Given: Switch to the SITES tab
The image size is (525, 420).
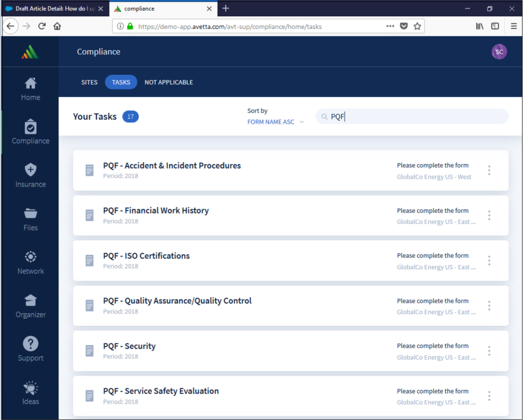Looking at the screenshot, I should coord(89,82).
